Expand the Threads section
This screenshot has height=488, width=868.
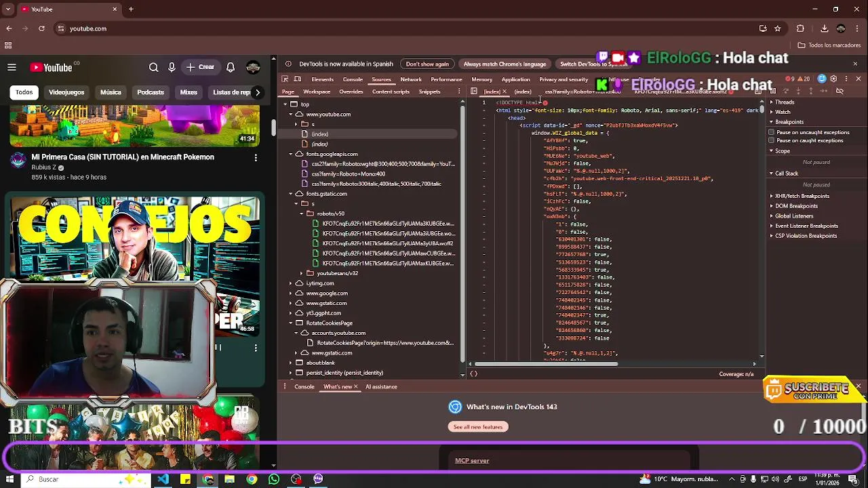point(784,102)
